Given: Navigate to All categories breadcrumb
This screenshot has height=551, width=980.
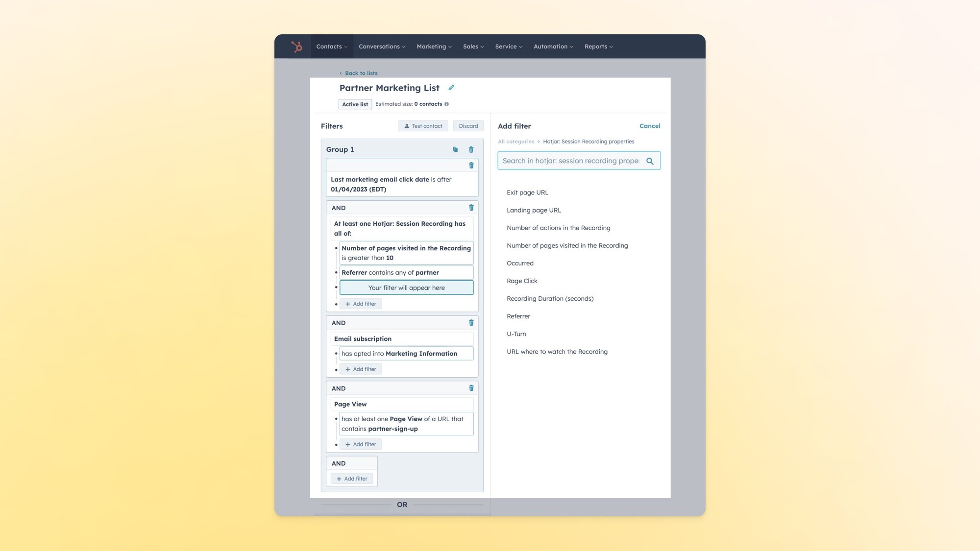Looking at the screenshot, I should [x=516, y=142].
